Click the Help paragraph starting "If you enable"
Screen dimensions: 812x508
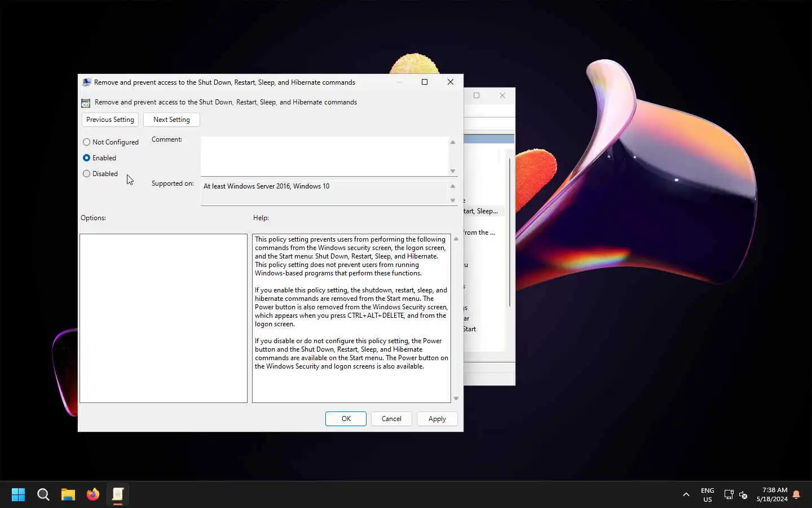tap(351, 307)
